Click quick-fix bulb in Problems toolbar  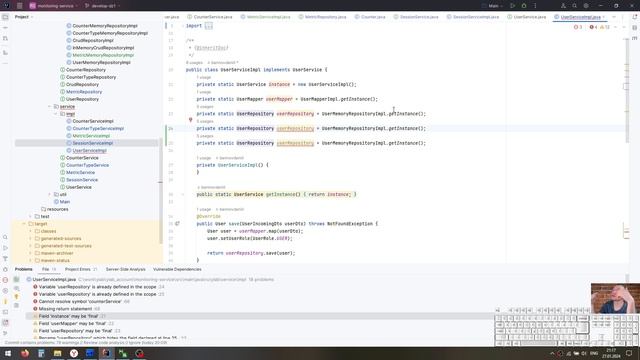tap(16, 297)
